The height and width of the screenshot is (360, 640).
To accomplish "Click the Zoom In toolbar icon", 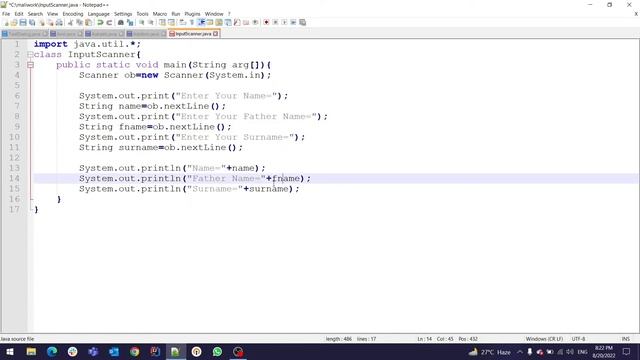I will 141,22.
